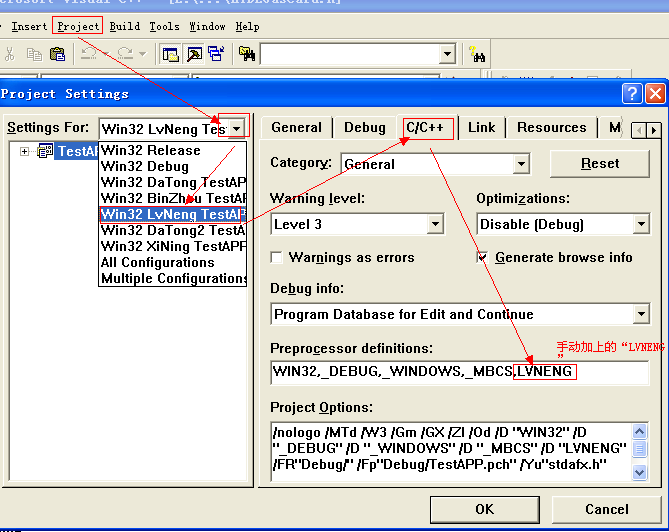Select the TestAPP project tree icon
Viewport: 669px width, 532px height.
pos(45,151)
